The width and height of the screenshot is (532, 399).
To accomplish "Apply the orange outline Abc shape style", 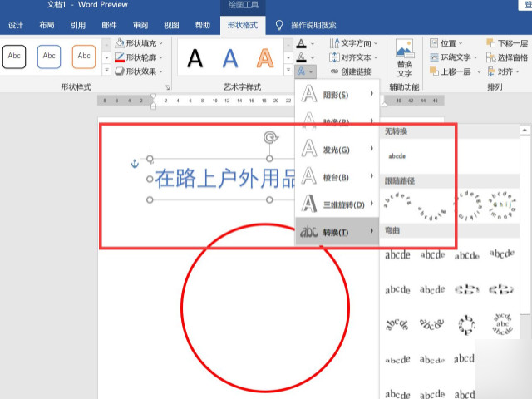I will coord(84,57).
